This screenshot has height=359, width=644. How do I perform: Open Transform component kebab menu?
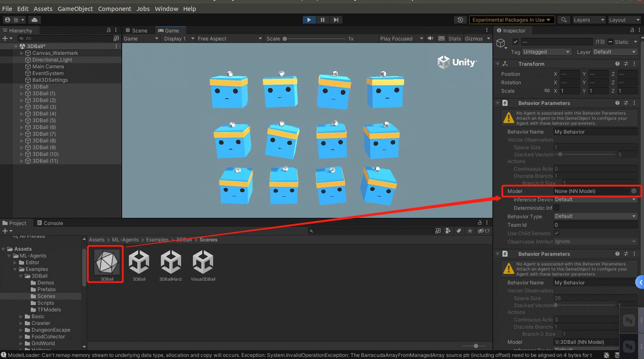634,64
